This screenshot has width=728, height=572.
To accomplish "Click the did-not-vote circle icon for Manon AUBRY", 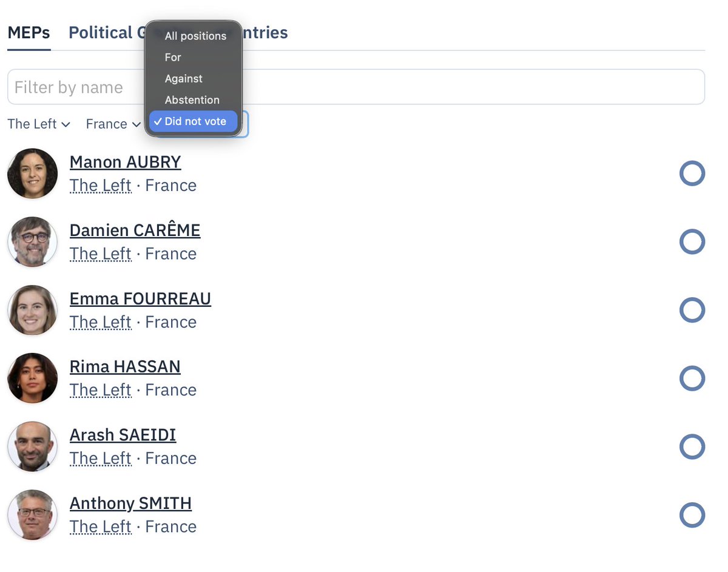I will pos(692,173).
